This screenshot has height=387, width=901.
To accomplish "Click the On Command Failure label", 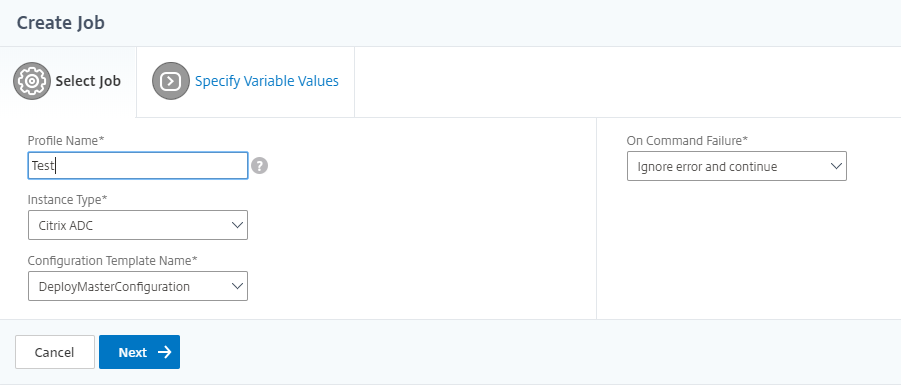I will [x=687, y=140].
